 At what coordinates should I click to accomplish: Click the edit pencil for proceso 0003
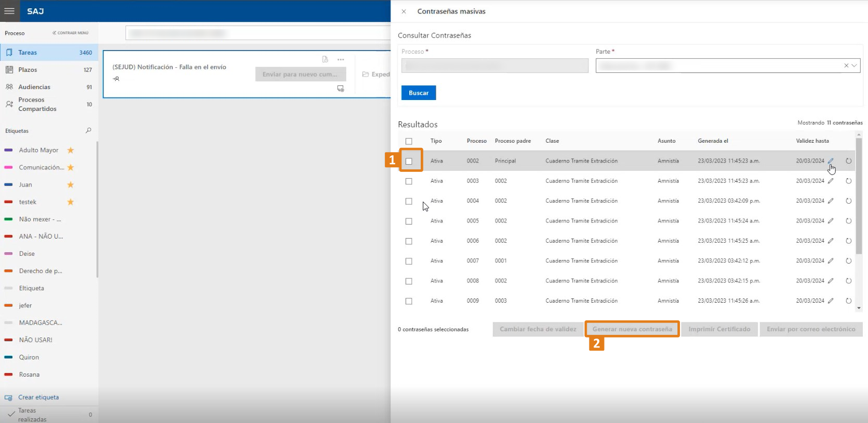[x=831, y=181]
